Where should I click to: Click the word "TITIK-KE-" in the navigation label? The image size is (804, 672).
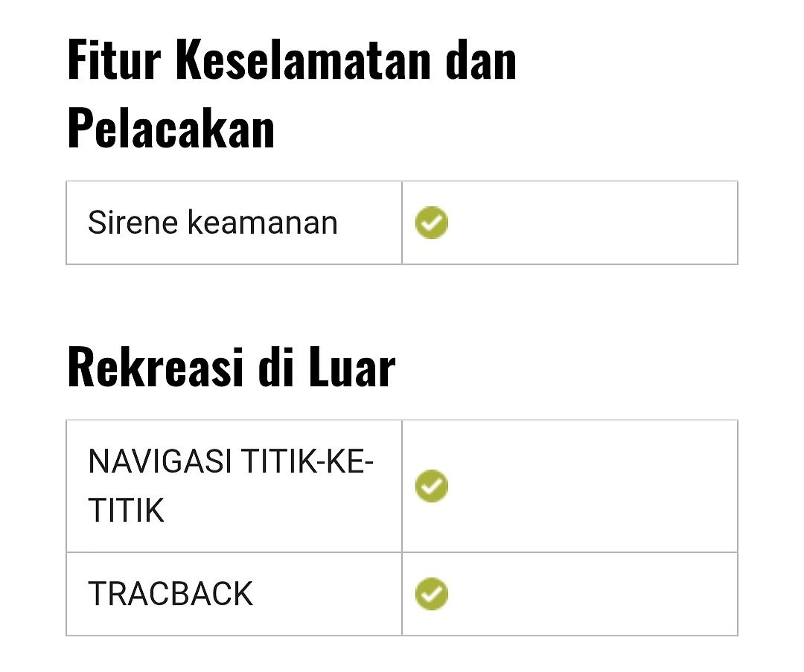click(305, 461)
